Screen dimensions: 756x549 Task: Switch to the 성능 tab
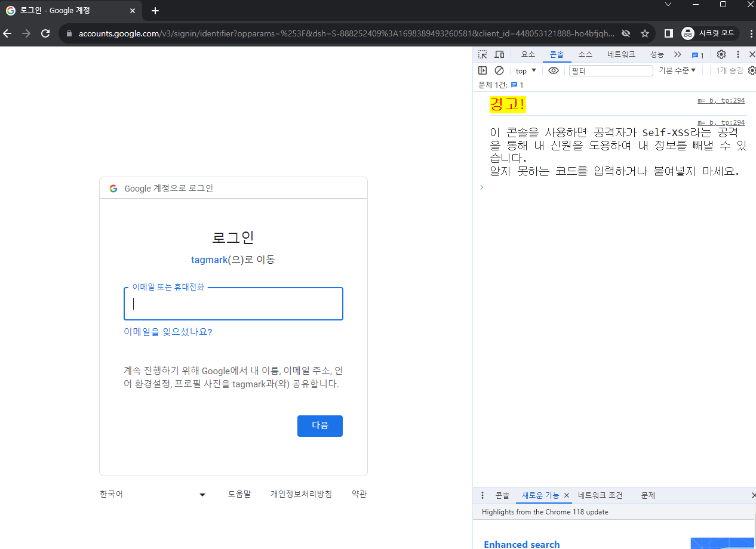tap(657, 54)
